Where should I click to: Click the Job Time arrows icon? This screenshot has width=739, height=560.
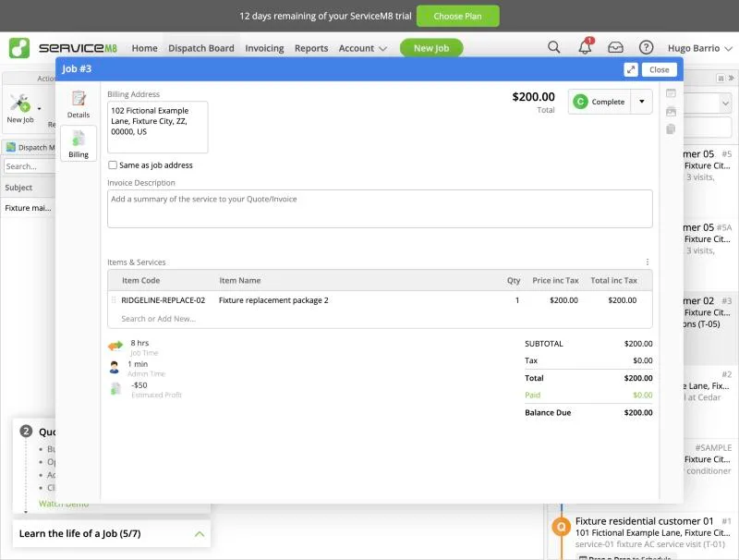(x=115, y=346)
